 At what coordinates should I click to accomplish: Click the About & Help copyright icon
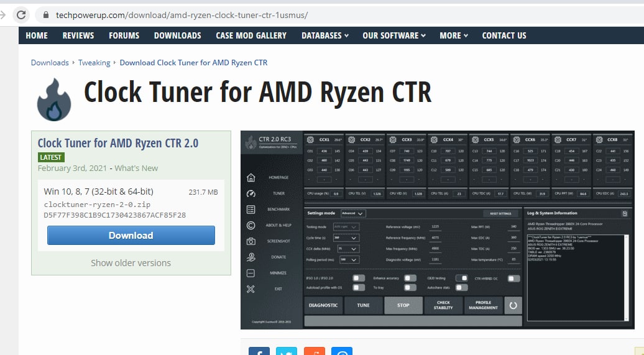pos(251,225)
